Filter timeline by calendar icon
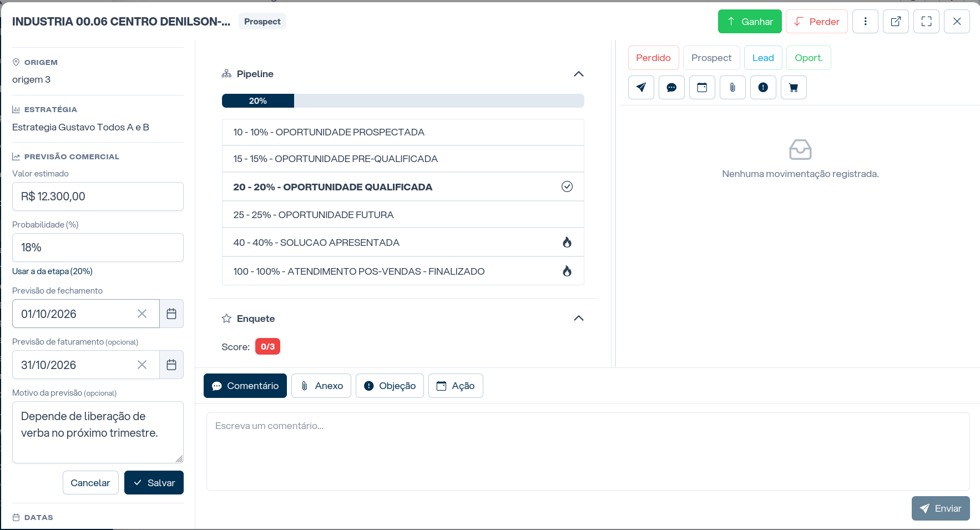This screenshot has width=980, height=530. (x=702, y=88)
